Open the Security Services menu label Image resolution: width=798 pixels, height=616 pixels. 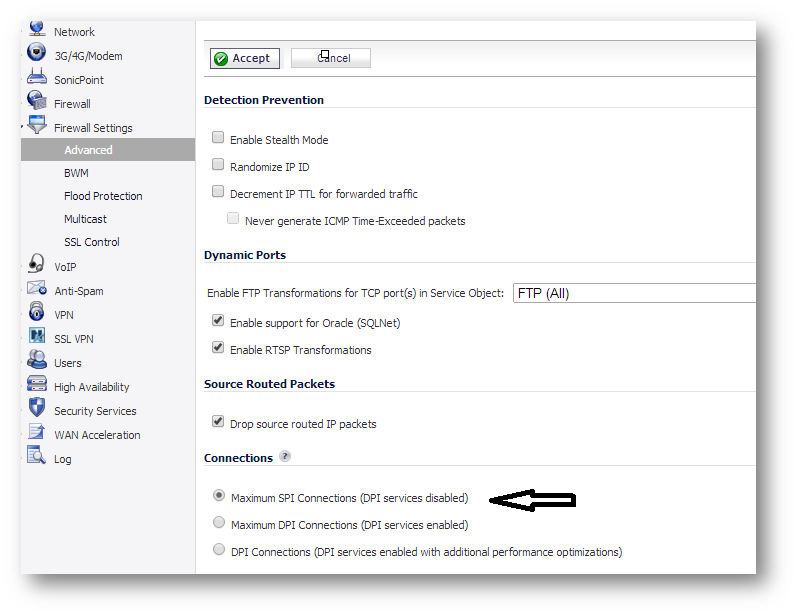(x=95, y=411)
